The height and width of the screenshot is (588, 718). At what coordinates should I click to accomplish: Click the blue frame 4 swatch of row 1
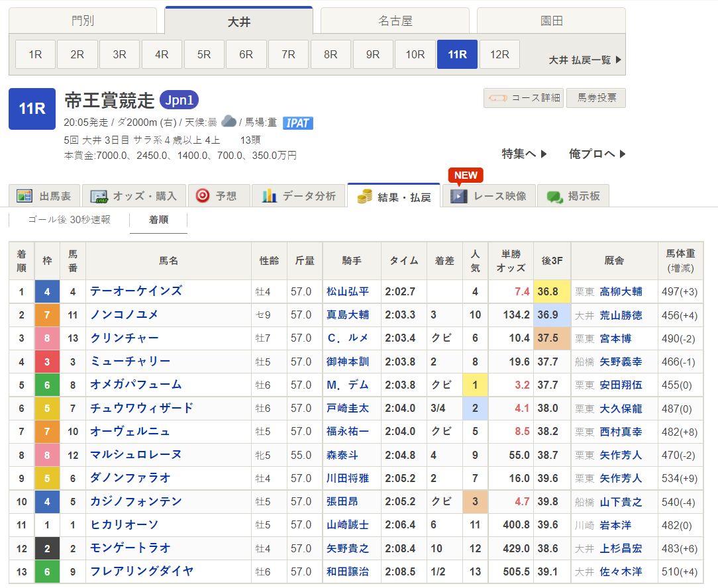click(x=47, y=291)
